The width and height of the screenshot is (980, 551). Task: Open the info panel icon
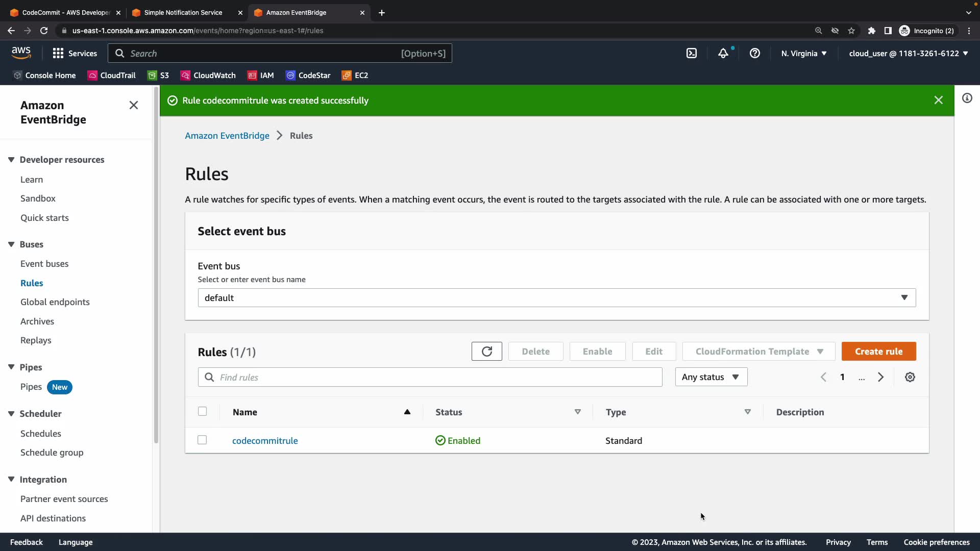coord(967,98)
